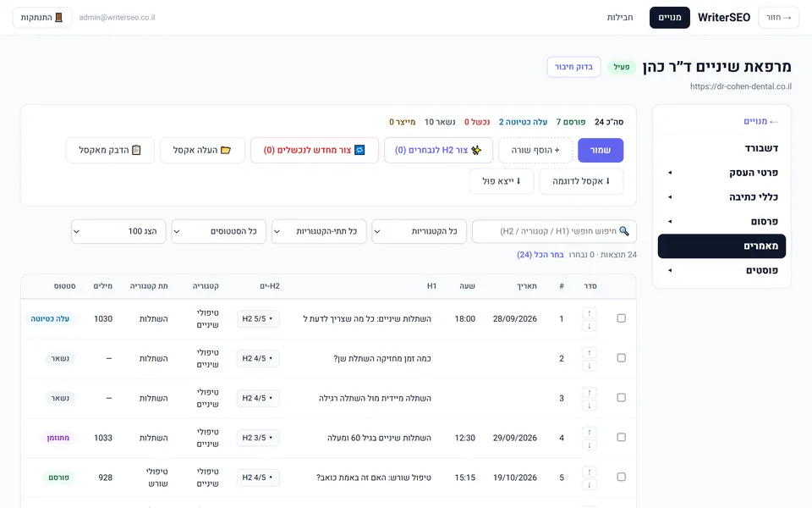
Task: Move row 4 down with arrow
Action: (x=590, y=445)
